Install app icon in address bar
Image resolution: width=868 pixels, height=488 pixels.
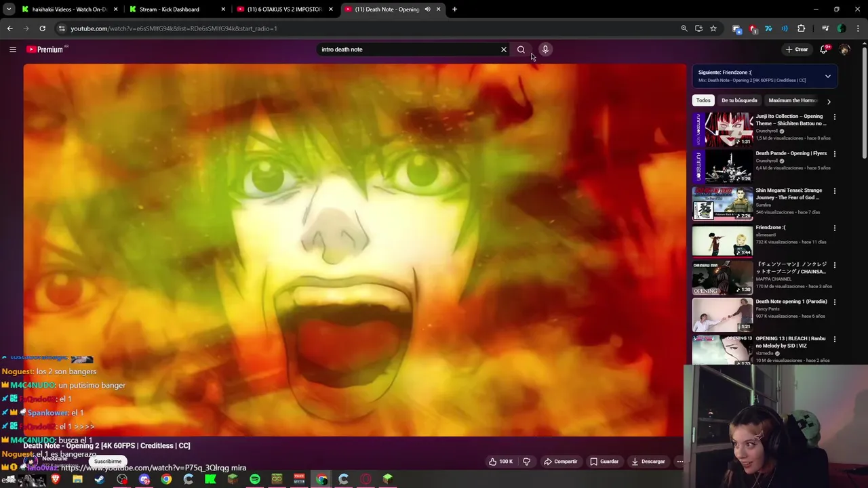pyautogui.click(x=698, y=28)
